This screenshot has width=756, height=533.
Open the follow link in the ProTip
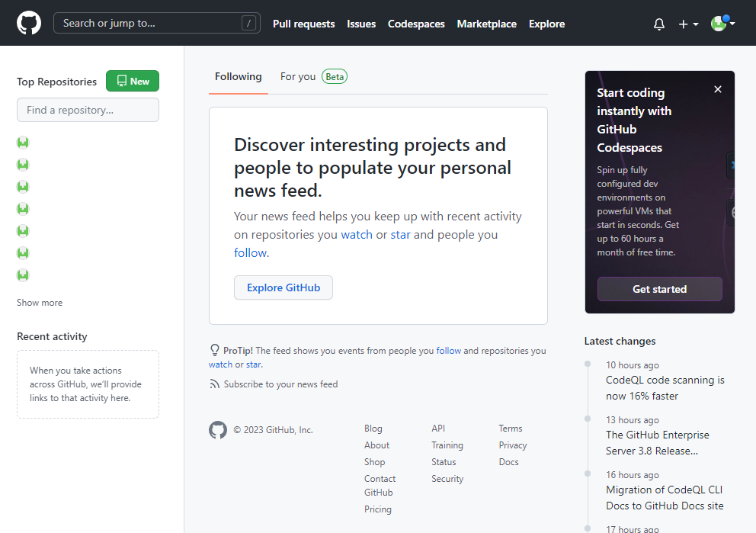(448, 351)
